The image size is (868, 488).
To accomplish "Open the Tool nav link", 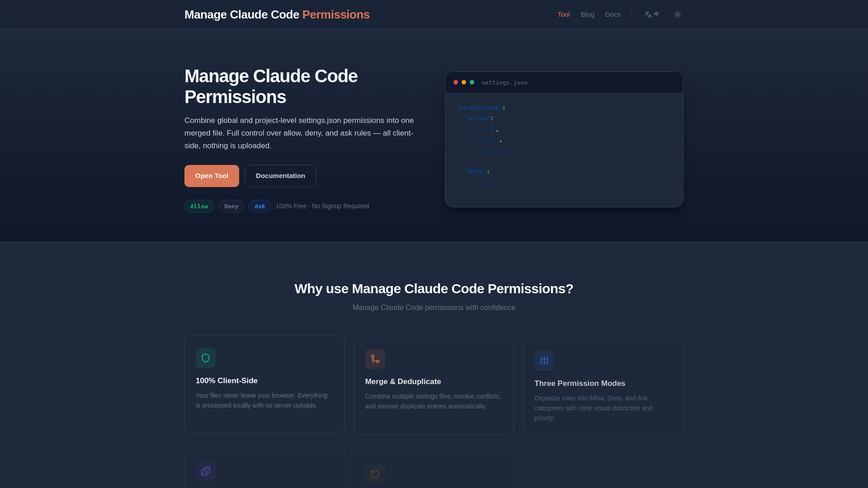I will [x=563, y=14].
